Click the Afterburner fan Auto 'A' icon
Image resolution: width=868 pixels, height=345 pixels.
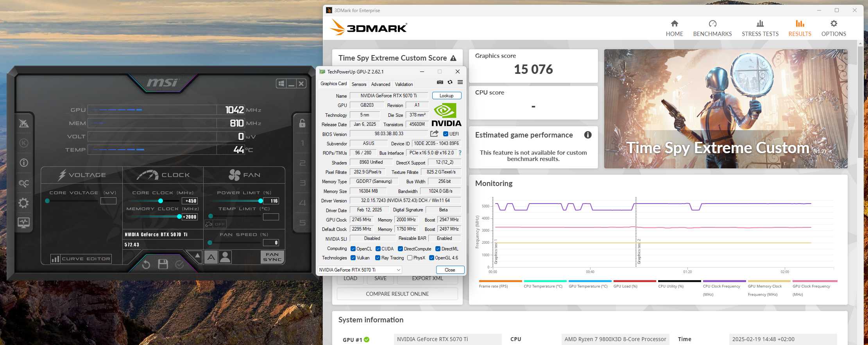click(211, 257)
